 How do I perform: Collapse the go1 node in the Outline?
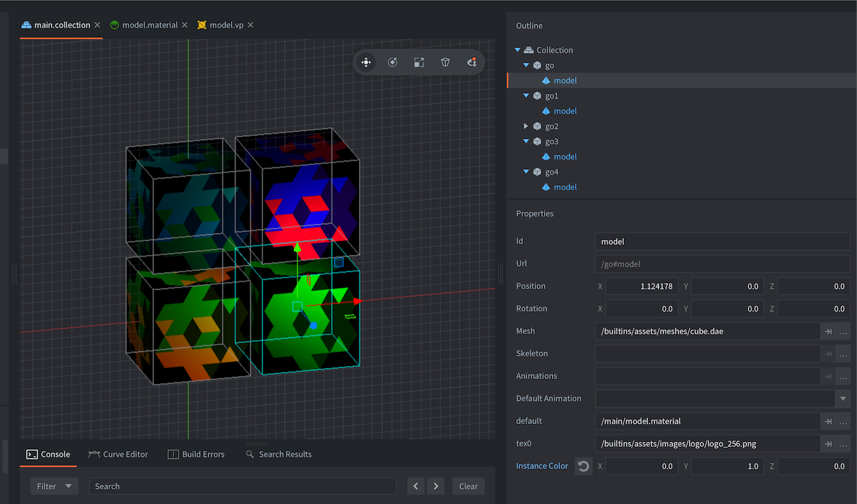(526, 95)
